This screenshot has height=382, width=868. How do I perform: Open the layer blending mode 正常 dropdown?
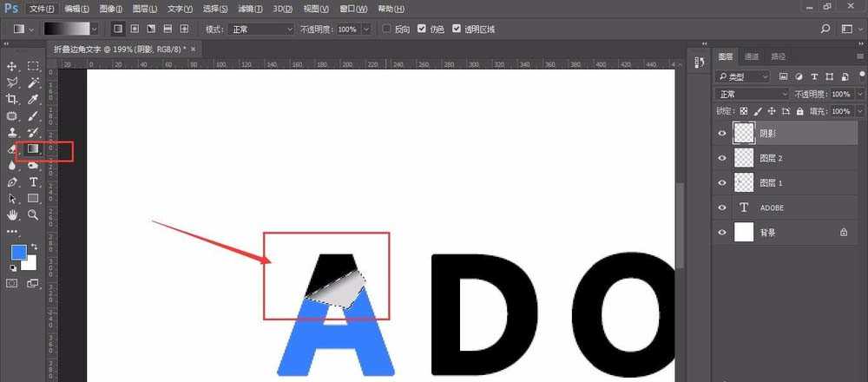pos(753,94)
